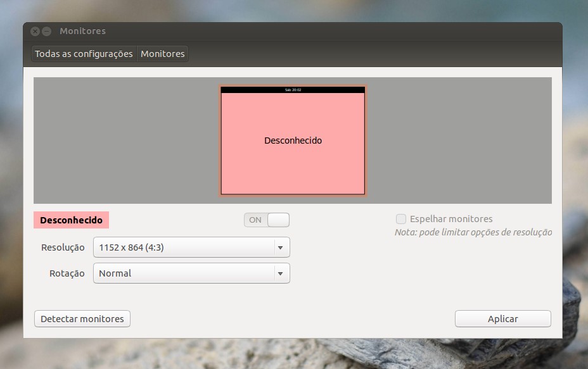
Task: Click the arrow icon of Resolução dropdown
Action: click(x=280, y=247)
